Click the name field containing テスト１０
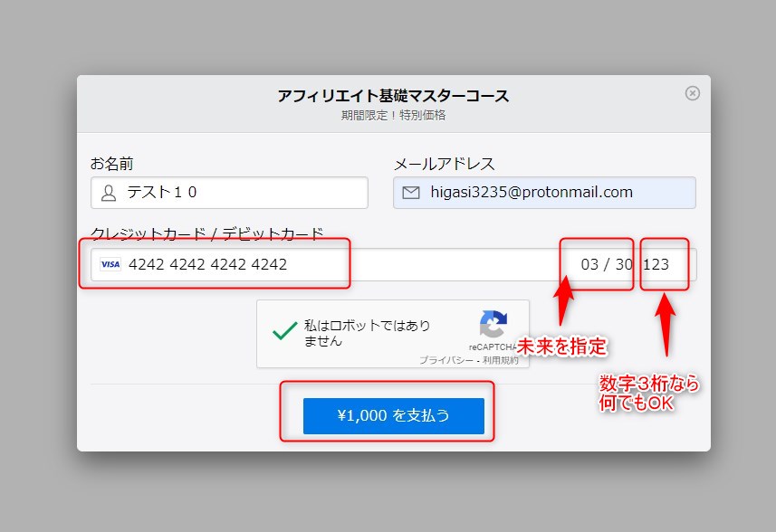 pyautogui.click(x=235, y=193)
